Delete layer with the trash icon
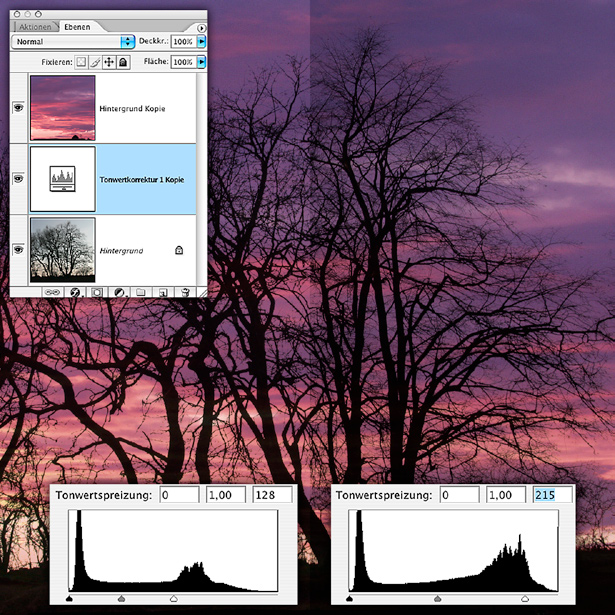Viewport: 615px width, 615px height. [x=185, y=292]
